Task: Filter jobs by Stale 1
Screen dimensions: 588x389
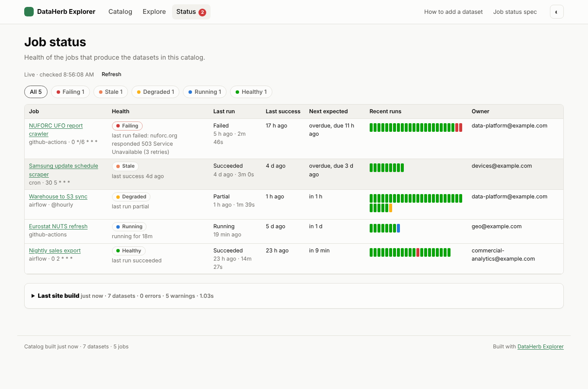Action: click(111, 92)
